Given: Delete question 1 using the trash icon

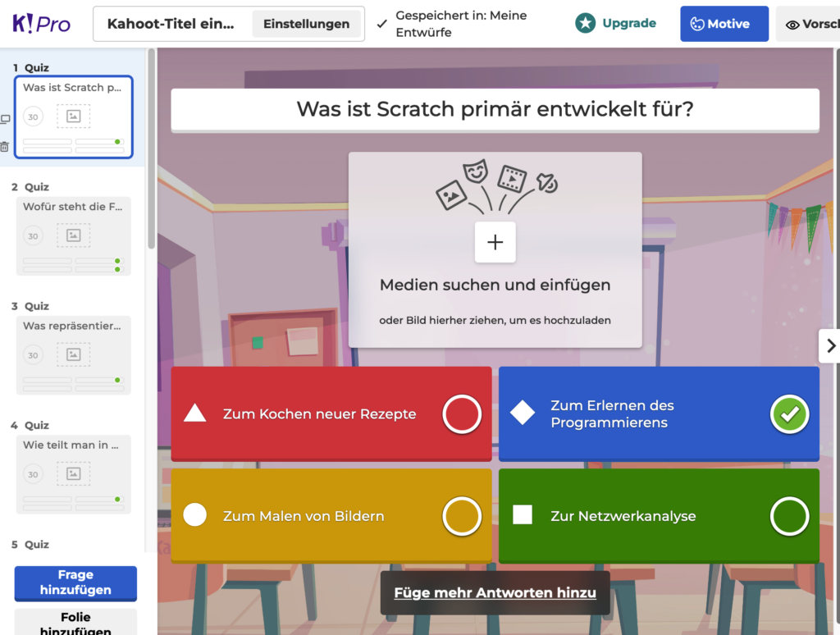Looking at the screenshot, I should pyautogui.click(x=7, y=146).
